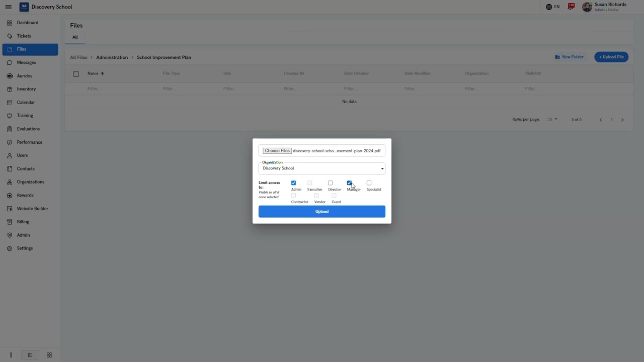Click the Auridos sidebar icon
The width and height of the screenshot is (644, 362).
[x=10, y=76]
